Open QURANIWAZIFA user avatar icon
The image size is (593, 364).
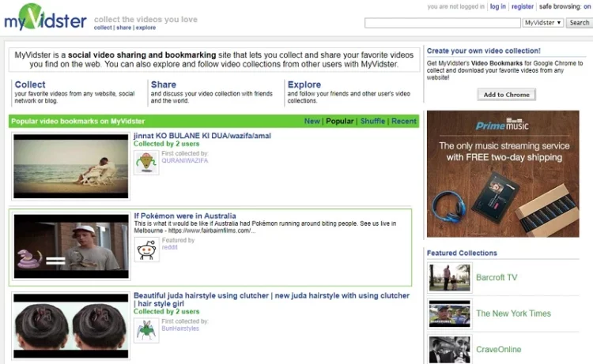coord(146,163)
